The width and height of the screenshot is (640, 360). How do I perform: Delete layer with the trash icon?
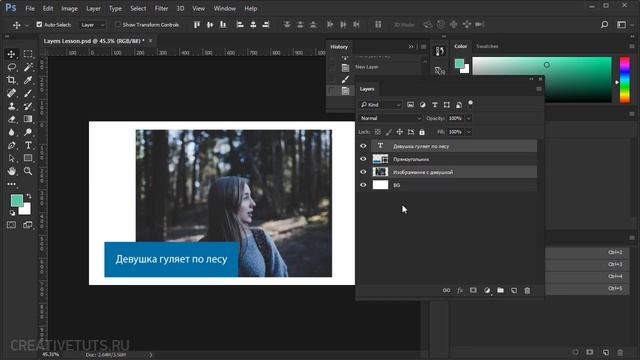tap(527, 290)
